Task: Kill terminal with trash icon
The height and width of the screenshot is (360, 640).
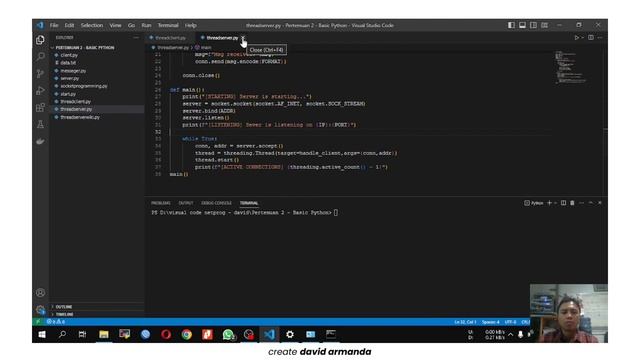Action: [572, 203]
